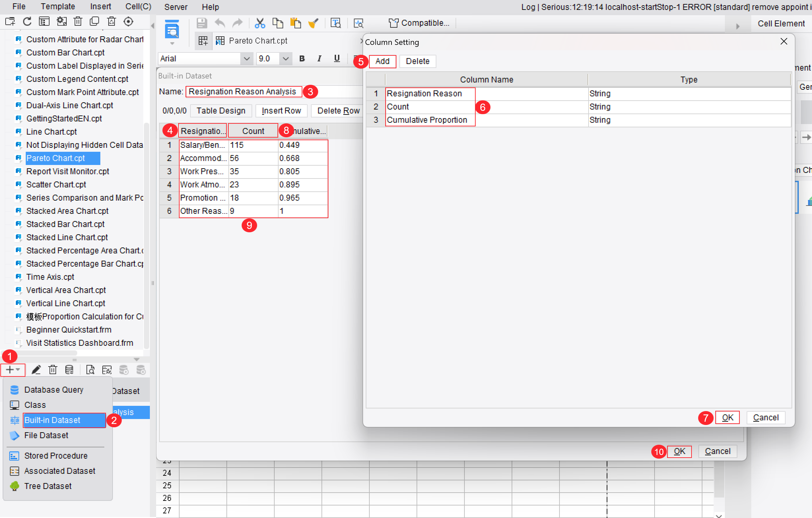Open the Arial font dropdown
The image size is (812, 518).
point(247,59)
